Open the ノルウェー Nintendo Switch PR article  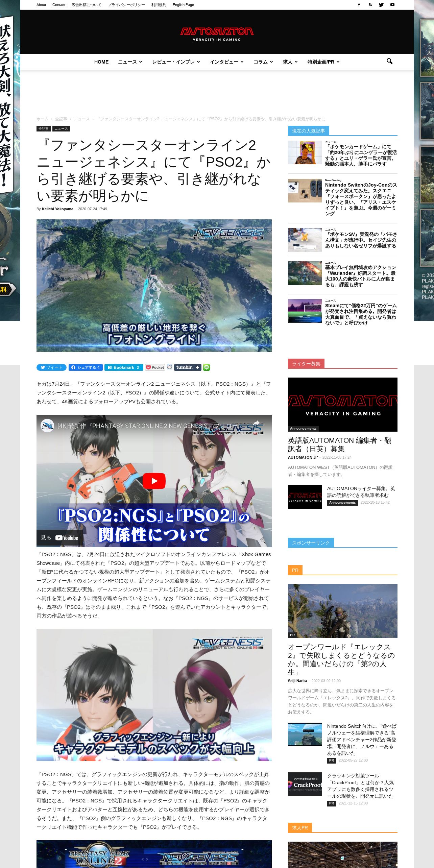pos(362,740)
